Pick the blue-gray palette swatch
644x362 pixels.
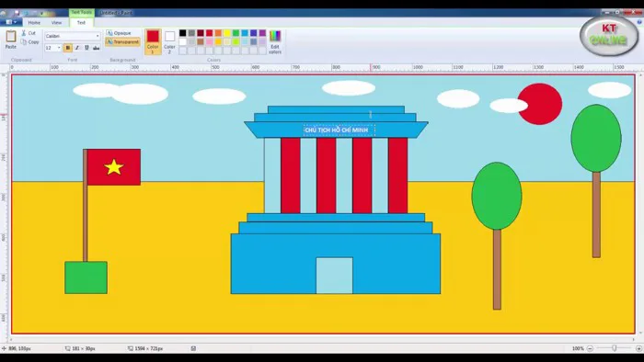253,42
